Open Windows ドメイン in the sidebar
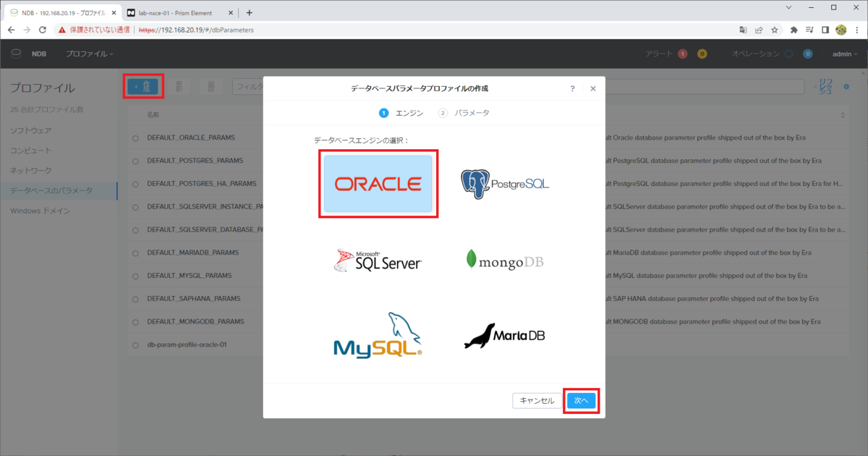868x456 pixels. point(41,211)
